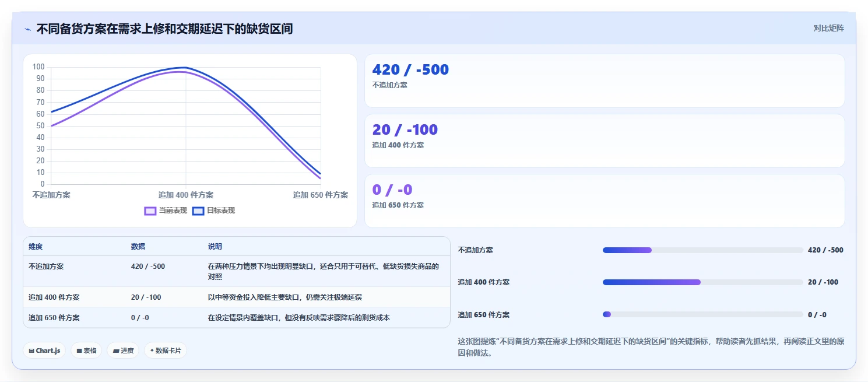Viewport: 868px width, 382px height.
Task: Click the summary paragraph starting 这张图提炼
Action: click(651, 347)
